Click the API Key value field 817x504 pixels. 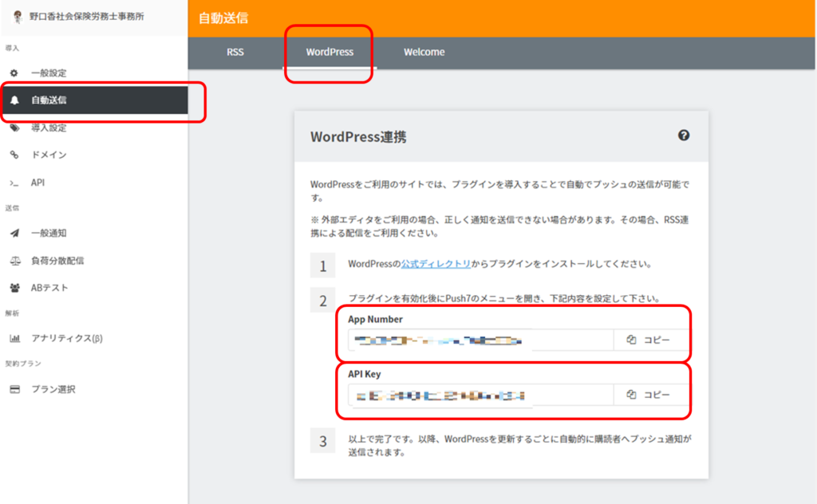[481, 395]
